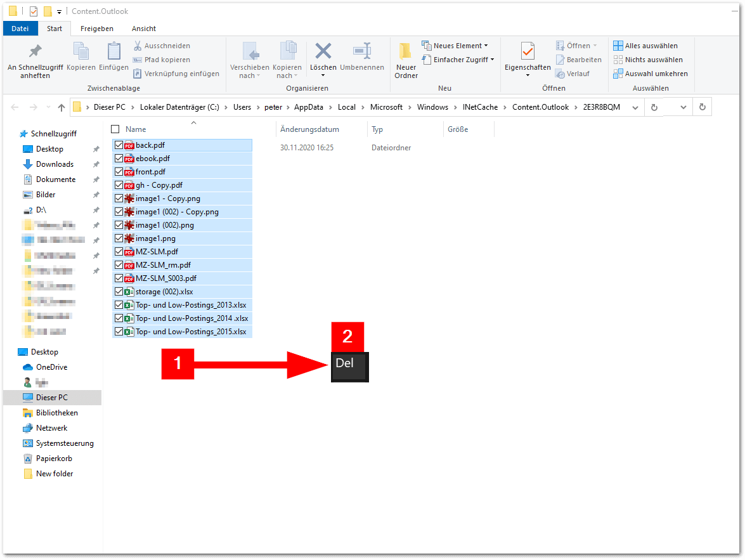Click Nichts auswählen
This screenshot has width=745, height=560.
647,60
